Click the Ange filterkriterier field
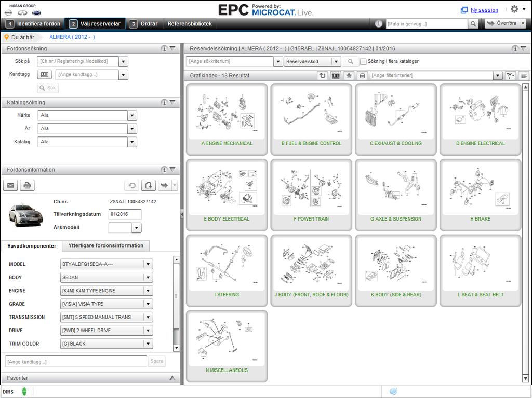This screenshot has width=532, height=398. [431, 75]
